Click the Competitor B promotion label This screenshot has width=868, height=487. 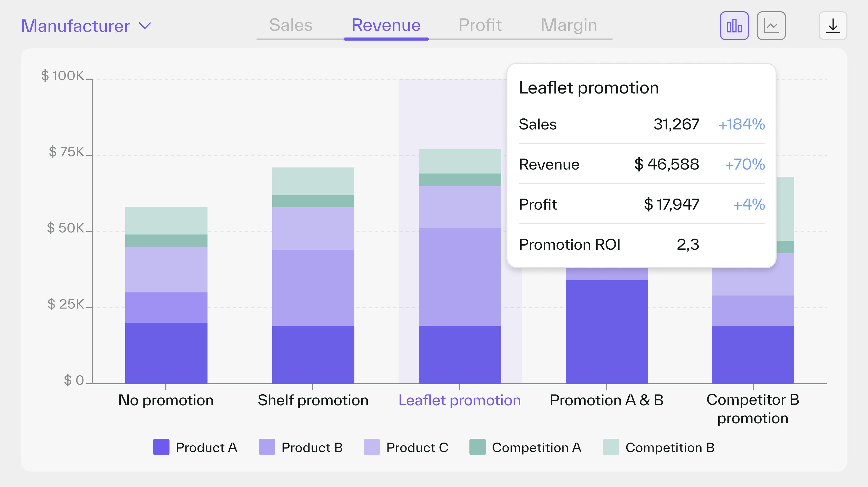[753, 409]
